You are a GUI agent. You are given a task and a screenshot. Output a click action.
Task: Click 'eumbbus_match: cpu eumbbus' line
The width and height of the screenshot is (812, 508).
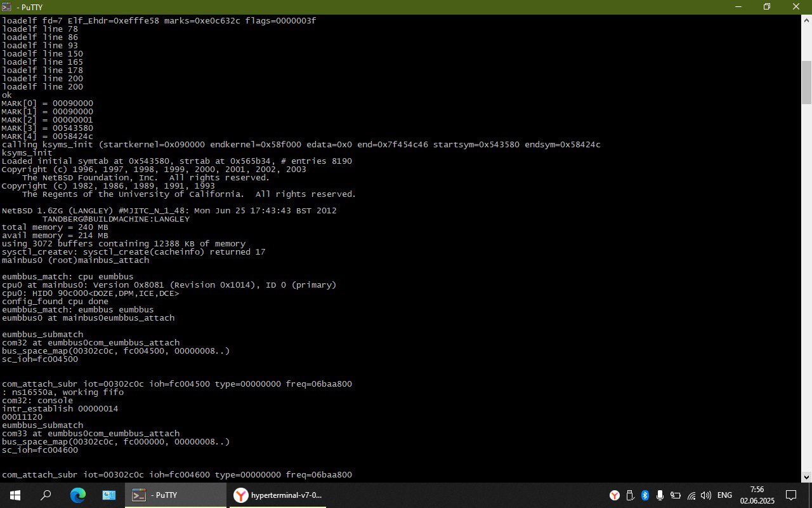click(68, 277)
